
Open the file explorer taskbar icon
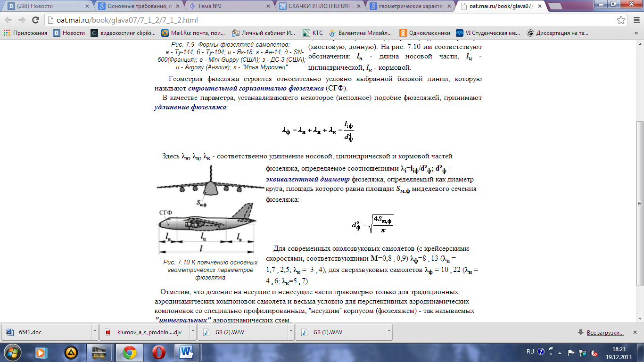pos(99,352)
